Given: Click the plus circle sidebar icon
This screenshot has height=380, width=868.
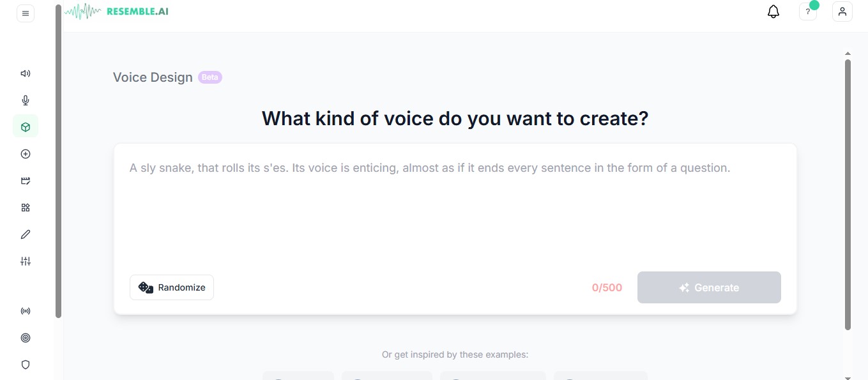Looking at the screenshot, I should [26, 154].
